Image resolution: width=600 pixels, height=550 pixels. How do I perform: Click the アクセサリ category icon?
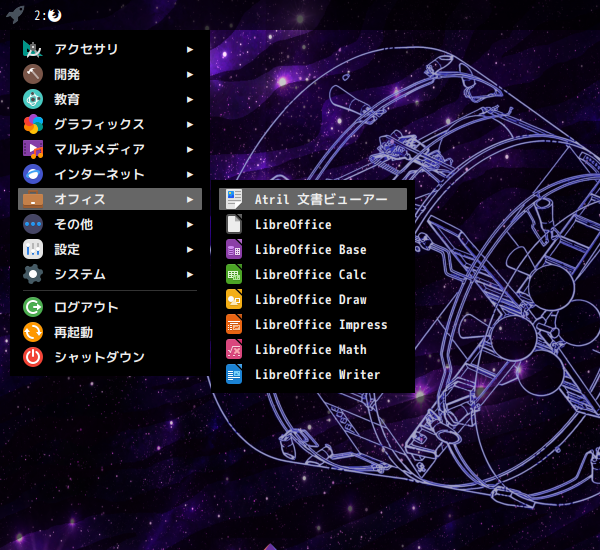(33, 49)
